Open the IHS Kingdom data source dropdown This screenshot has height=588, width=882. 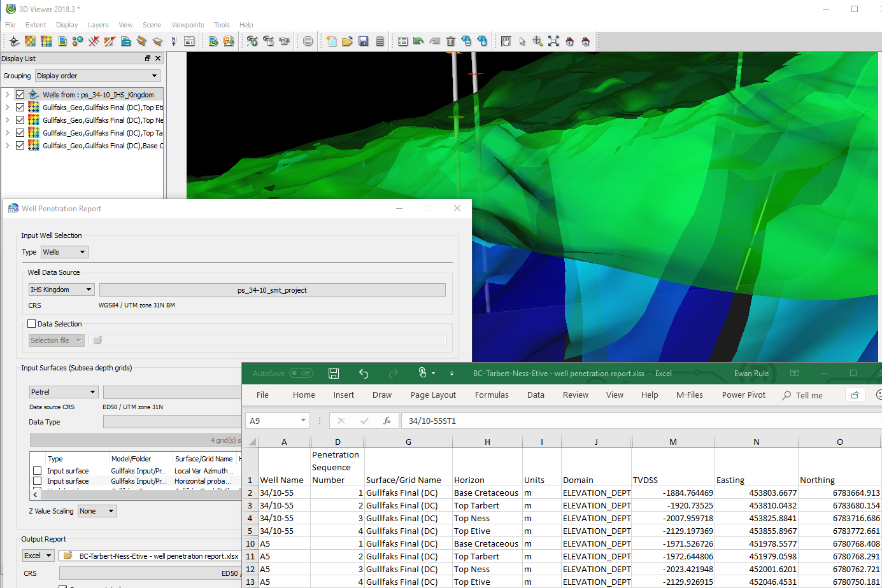click(62, 290)
